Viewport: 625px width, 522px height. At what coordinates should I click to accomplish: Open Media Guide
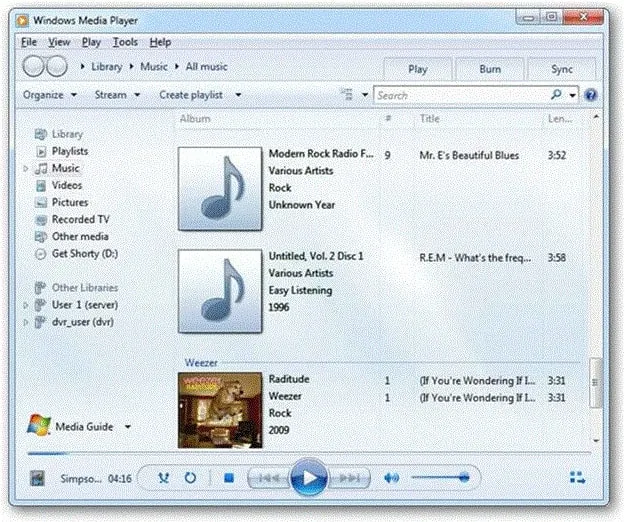pyautogui.click(x=84, y=427)
